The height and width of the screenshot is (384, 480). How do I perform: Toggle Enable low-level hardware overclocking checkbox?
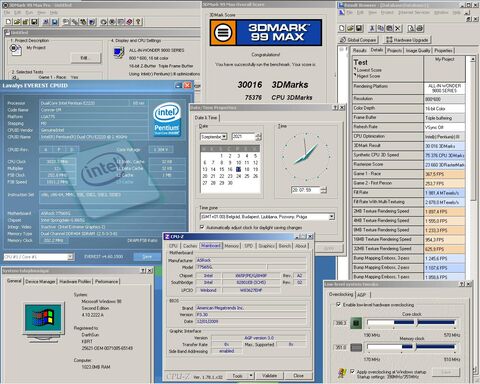click(339, 304)
